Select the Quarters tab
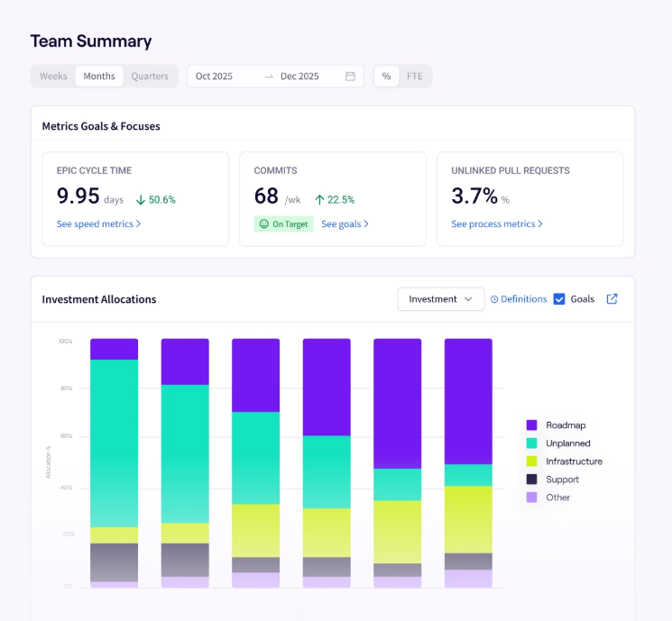 pyautogui.click(x=150, y=77)
